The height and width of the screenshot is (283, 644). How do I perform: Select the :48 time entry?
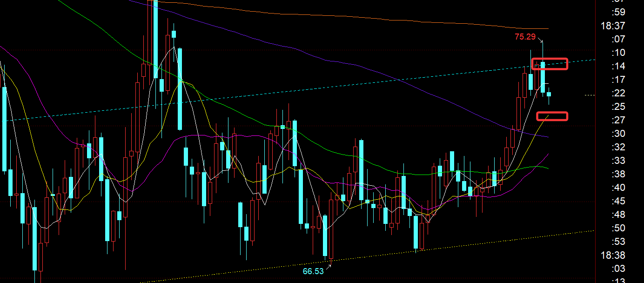pyautogui.click(x=619, y=215)
